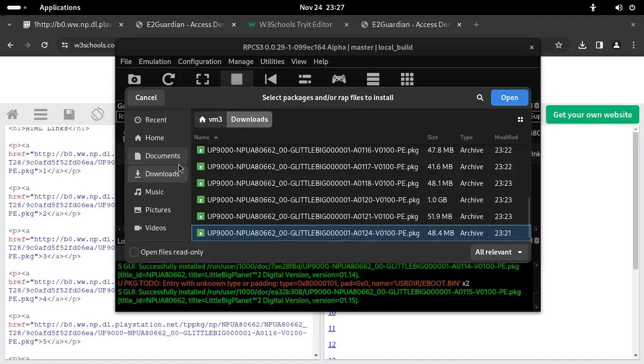Open the browser downloads icon
The image size is (644, 364).
[582, 45]
